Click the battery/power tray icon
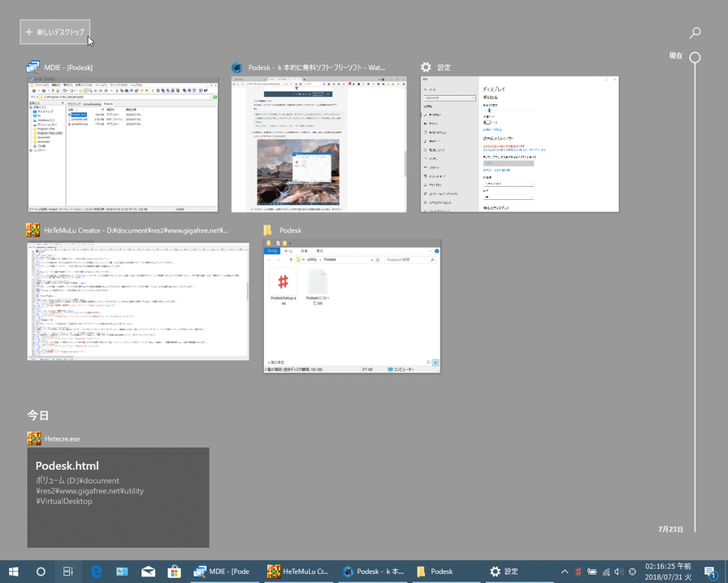The image size is (728, 583). tap(592, 572)
